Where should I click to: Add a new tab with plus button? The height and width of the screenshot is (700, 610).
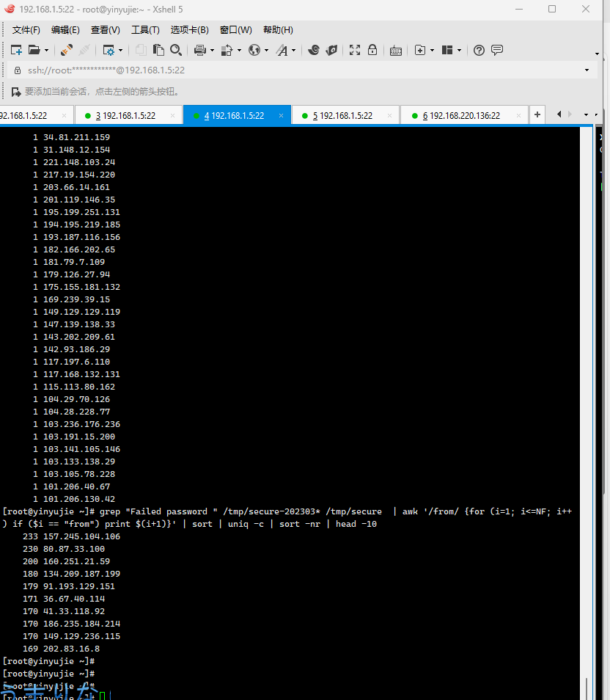tap(537, 114)
